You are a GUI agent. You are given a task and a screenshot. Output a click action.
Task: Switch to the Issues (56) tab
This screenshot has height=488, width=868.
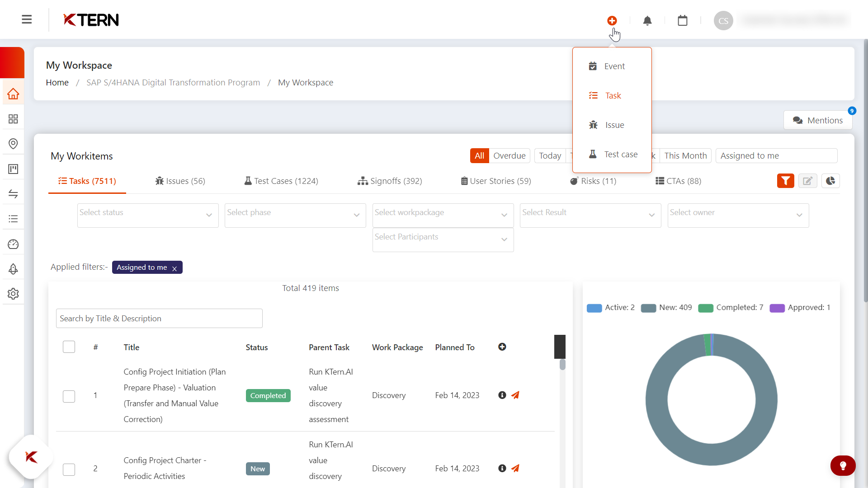point(180,181)
